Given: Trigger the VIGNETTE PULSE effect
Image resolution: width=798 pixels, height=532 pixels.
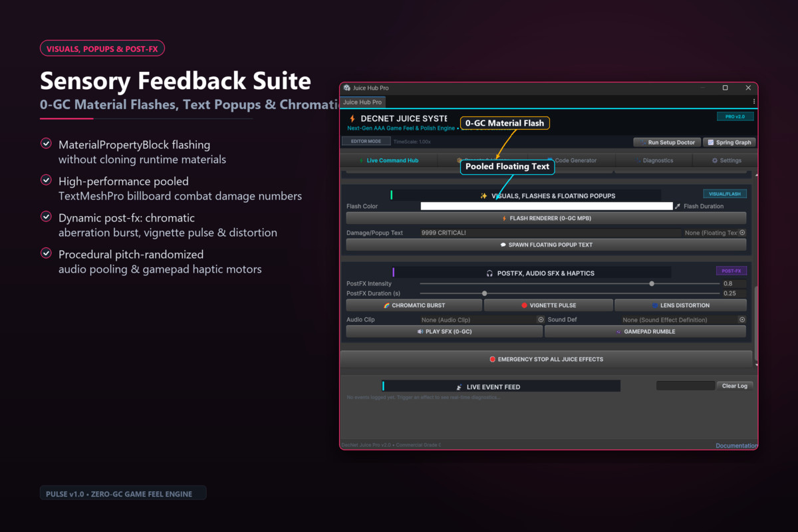Looking at the screenshot, I should [x=549, y=305].
